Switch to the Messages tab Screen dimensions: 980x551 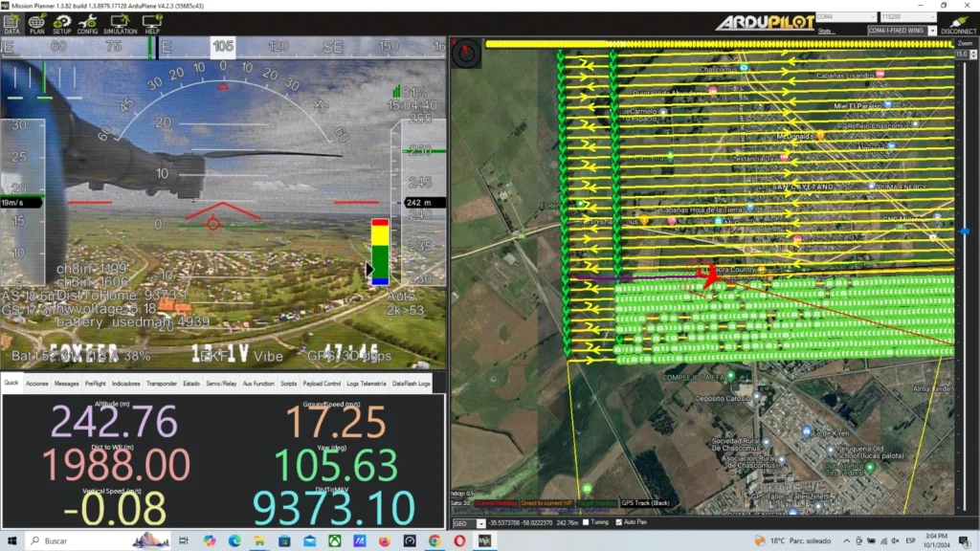tap(66, 383)
